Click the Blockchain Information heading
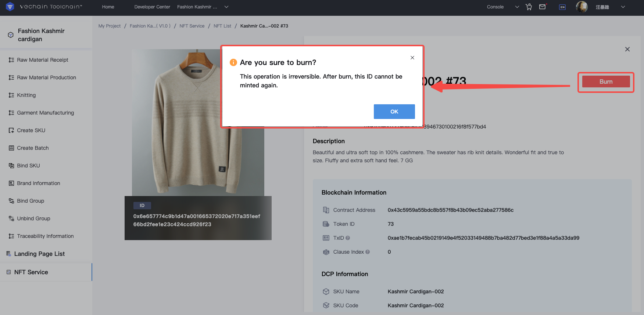Viewport: 644px width, 315px height. point(354,192)
